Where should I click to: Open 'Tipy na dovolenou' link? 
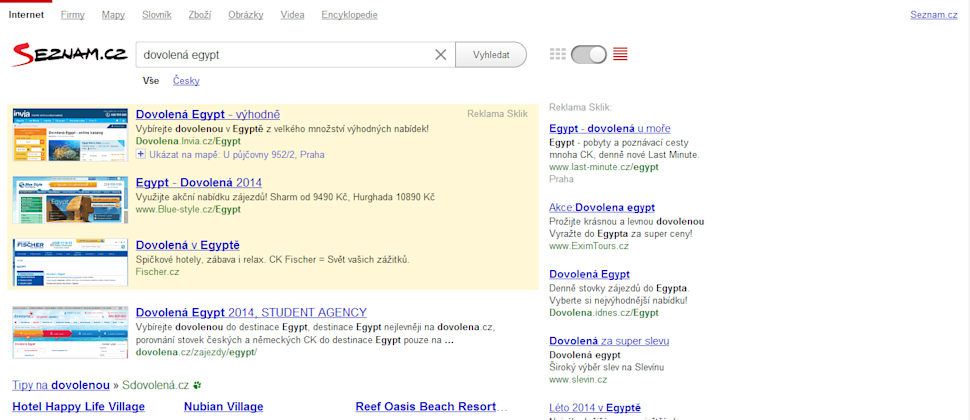61,385
